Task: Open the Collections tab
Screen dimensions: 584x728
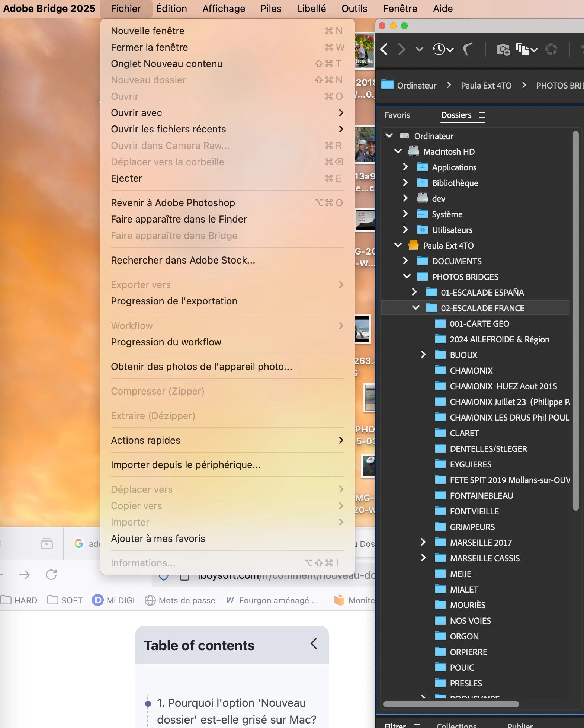Action: coord(456,725)
